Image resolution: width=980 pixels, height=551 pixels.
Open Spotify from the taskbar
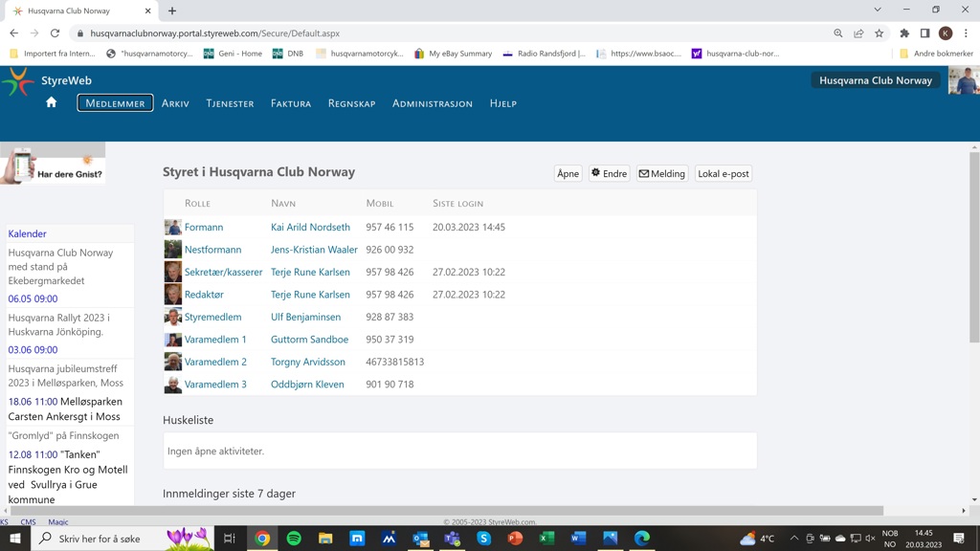294,539
